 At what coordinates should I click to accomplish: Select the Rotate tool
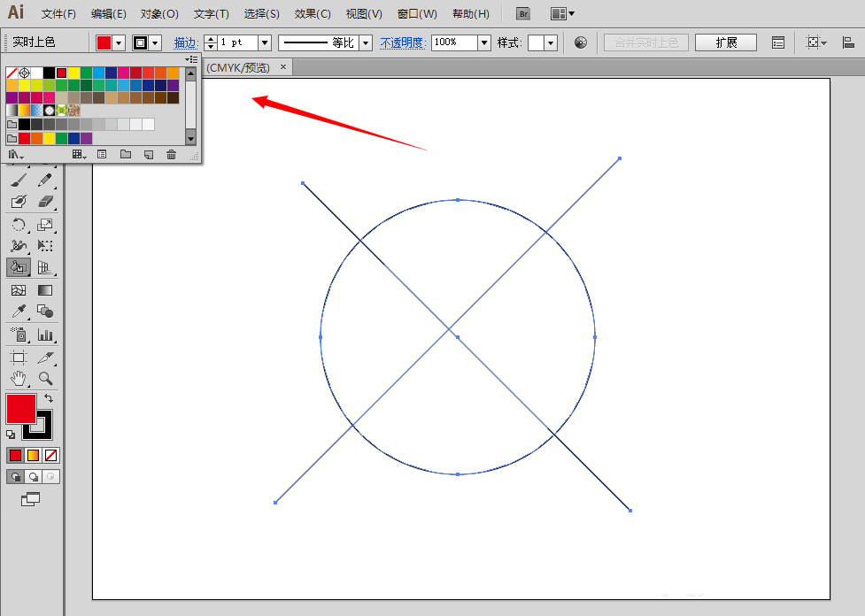click(x=19, y=225)
